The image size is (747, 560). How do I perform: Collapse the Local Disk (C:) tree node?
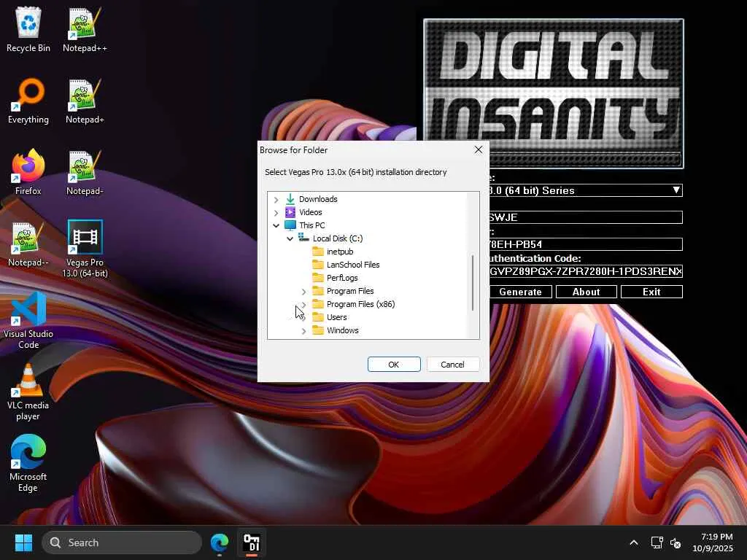pos(290,238)
